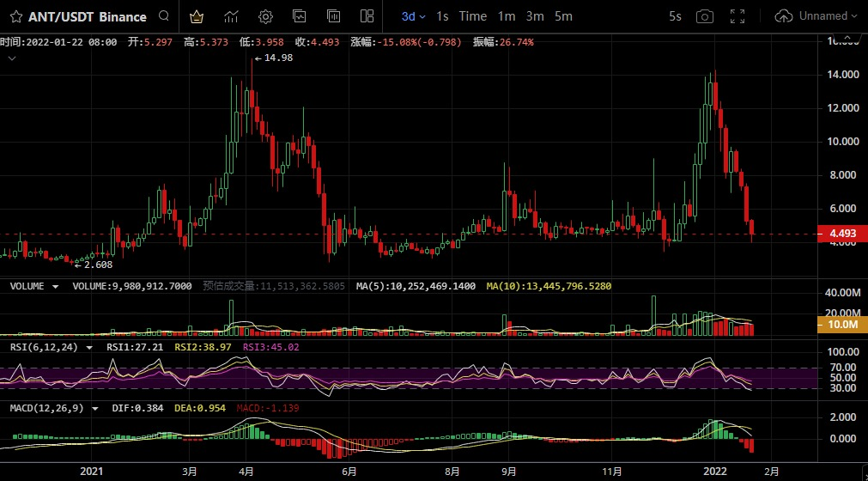The height and width of the screenshot is (481, 868).
Task: Expand the RSI(6,12,24) indicator menu
Action: [88, 347]
